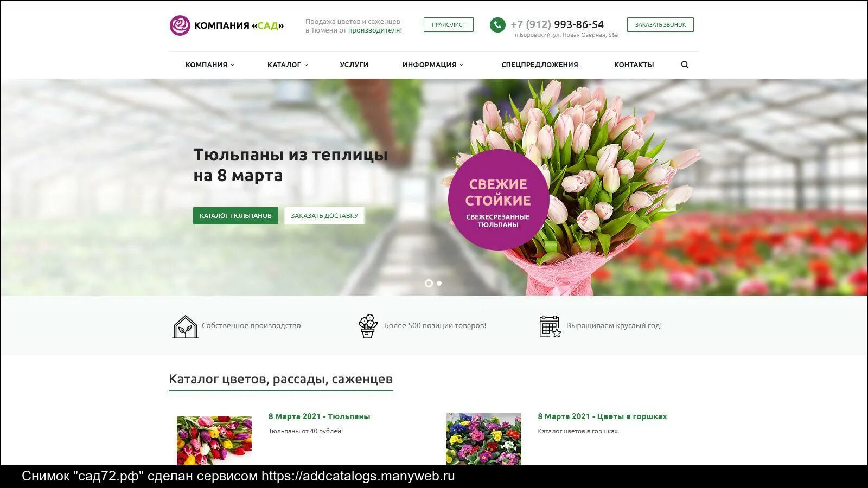Expand the КОМПАНИЯ menu chevron

tap(233, 65)
